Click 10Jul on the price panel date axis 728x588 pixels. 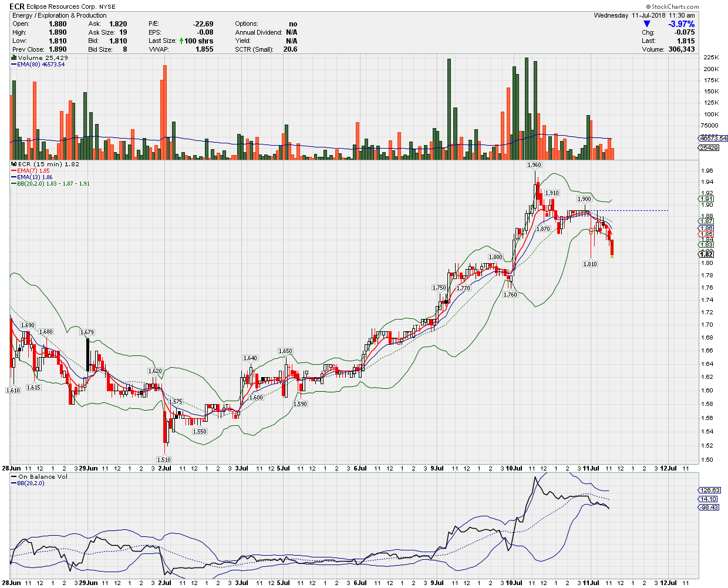(x=515, y=468)
